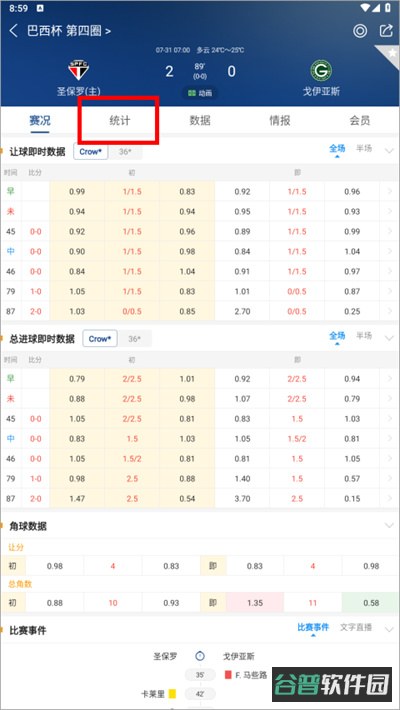The width and height of the screenshot is (400, 710).
Task: Tap the back arrow next to 巴西杯
Action: [x=14, y=31]
